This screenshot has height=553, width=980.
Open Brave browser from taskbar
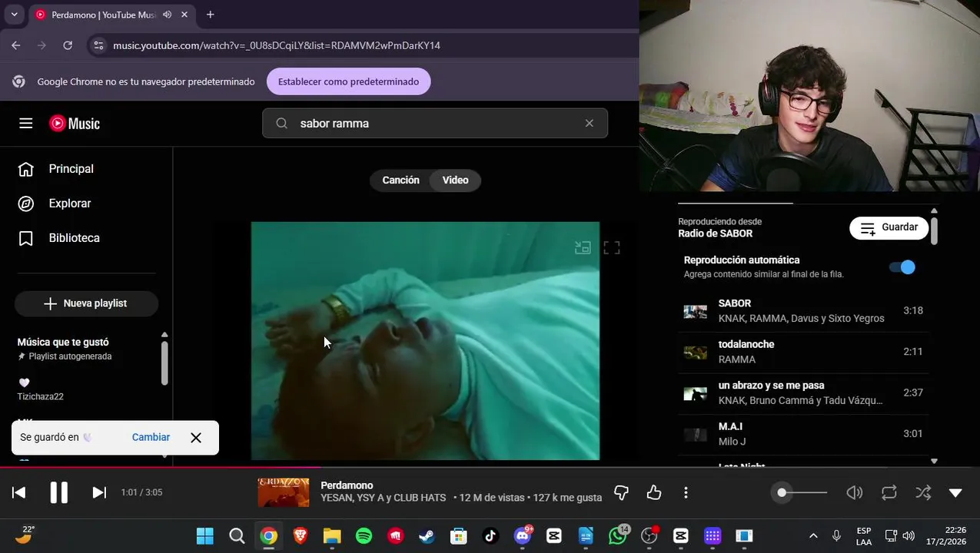[301, 536]
